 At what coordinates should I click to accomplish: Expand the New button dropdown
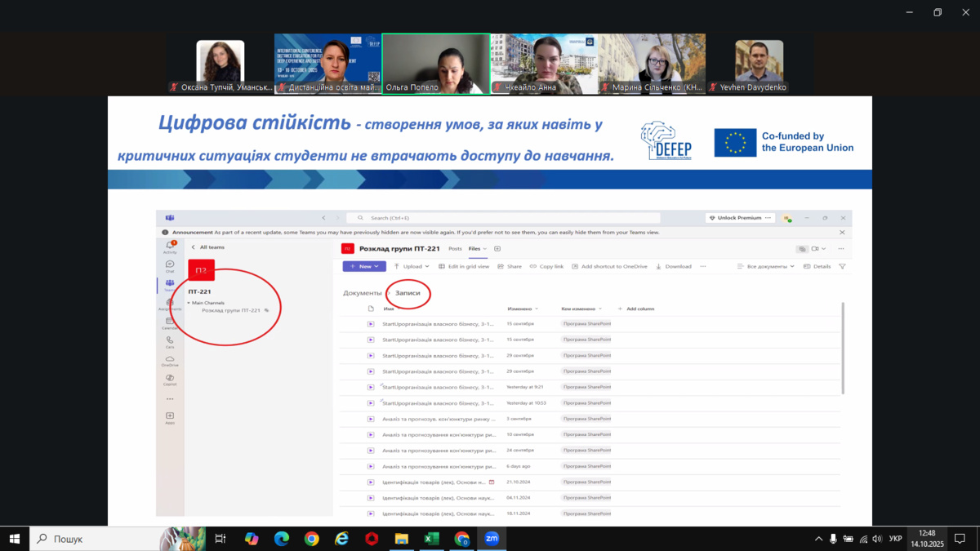tap(364, 266)
